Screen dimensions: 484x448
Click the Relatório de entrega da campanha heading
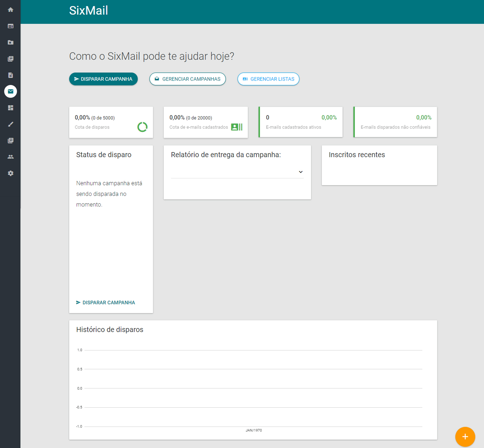coord(226,155)
